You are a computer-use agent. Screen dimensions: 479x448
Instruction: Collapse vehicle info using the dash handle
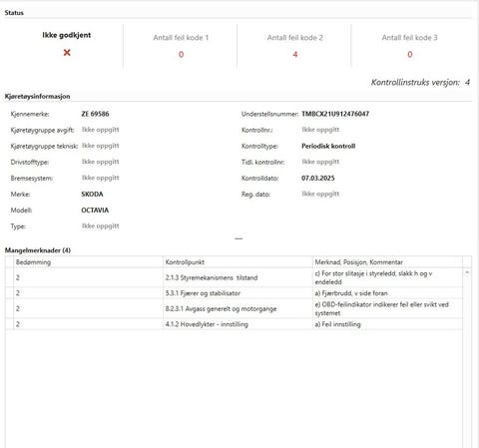239,238
